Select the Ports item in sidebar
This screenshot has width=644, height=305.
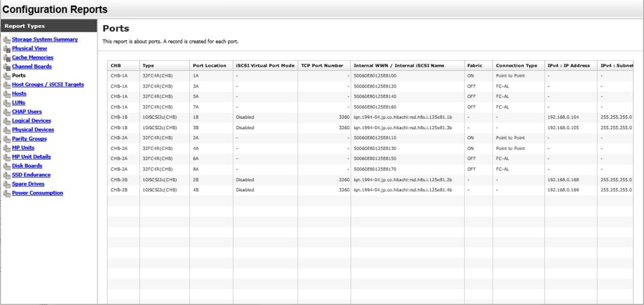pos(18,76)
